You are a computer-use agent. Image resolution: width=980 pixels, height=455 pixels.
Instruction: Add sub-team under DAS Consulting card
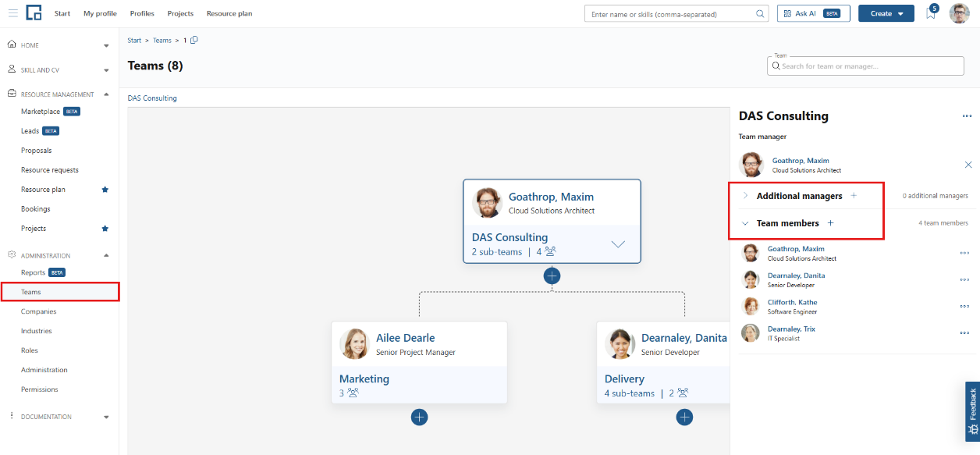click(552, 275)
